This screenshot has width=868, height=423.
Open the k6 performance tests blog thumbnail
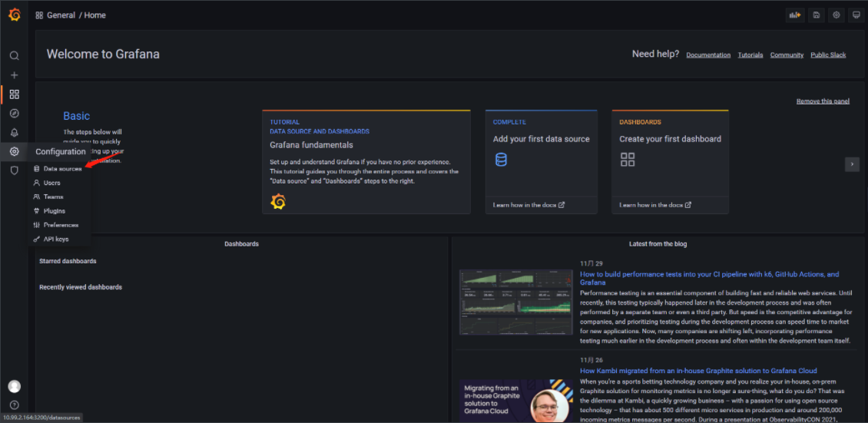click(516, 302)
